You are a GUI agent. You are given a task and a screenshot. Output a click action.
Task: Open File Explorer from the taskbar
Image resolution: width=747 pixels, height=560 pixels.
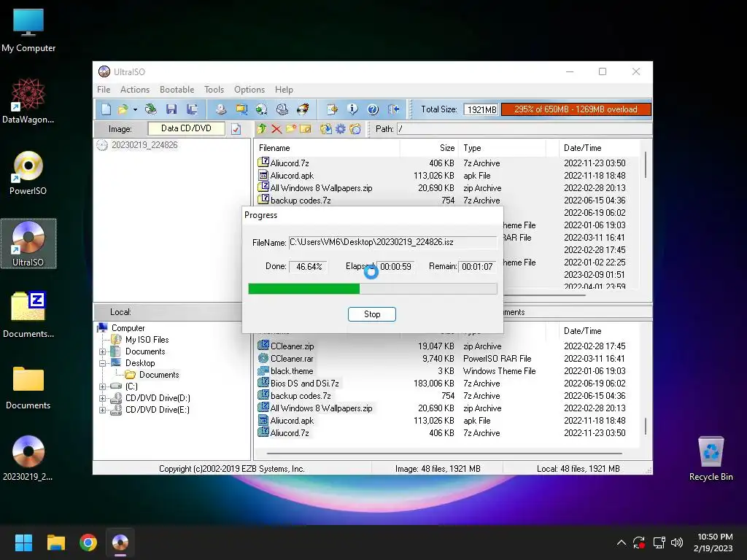point(55,542)
